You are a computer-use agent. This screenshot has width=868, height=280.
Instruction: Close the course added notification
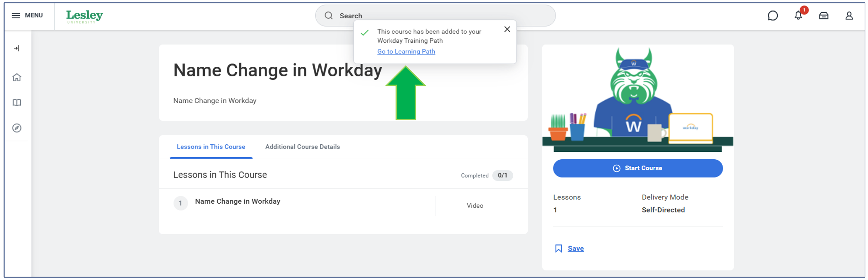(507, 29)
